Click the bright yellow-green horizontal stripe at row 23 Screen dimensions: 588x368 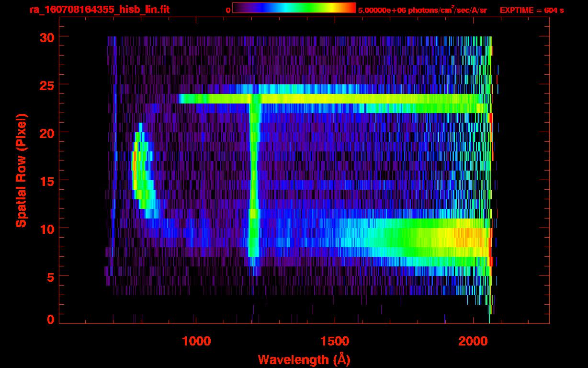(x=335, y=99)
